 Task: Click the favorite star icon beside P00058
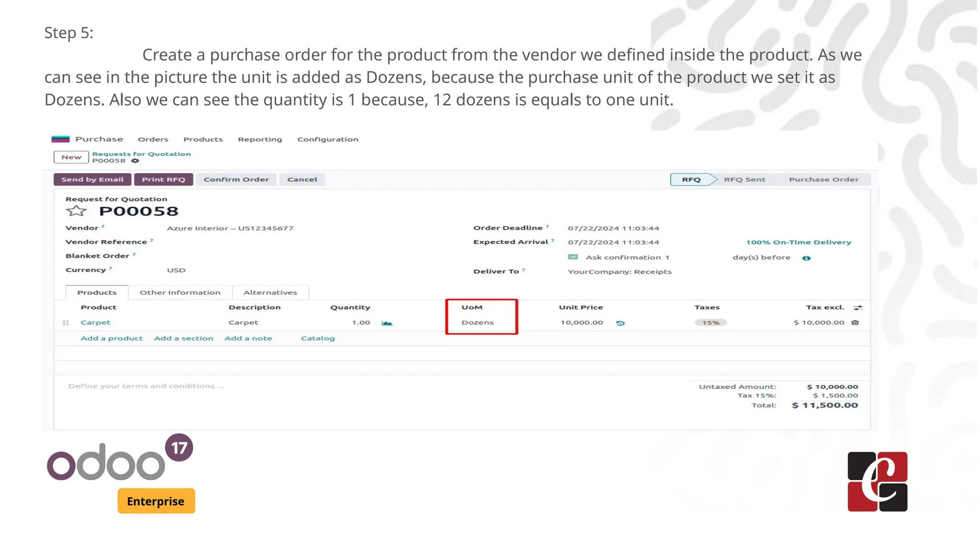click(x=76, y=211)
